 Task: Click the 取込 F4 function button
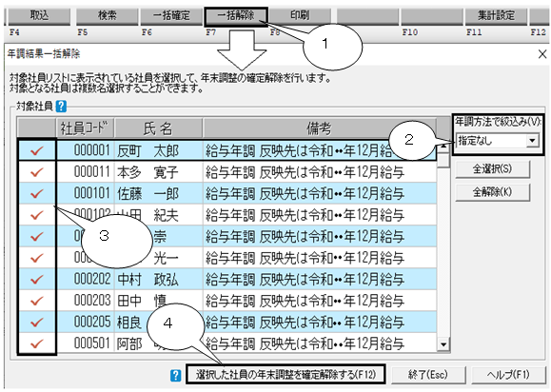tap(39, 16)
